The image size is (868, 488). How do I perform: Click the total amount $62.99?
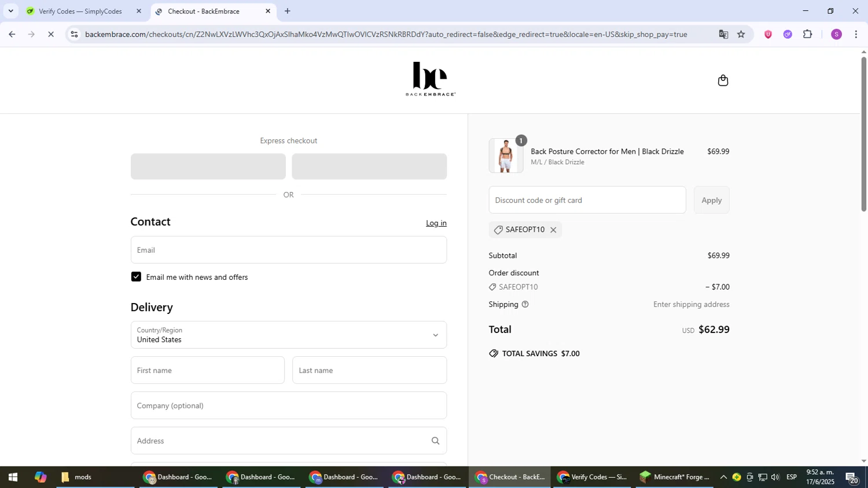pyautogui.click(x=713, y=330)
